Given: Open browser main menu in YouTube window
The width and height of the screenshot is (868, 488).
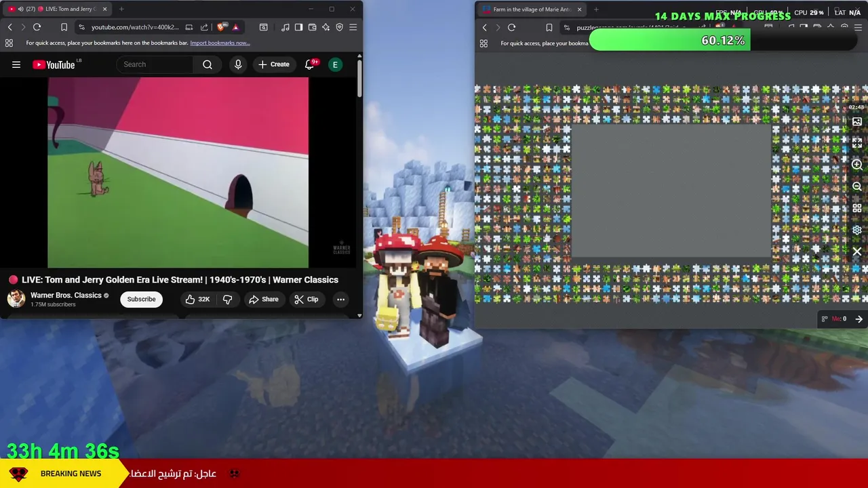Looking at the screenshot, I should pos(353,27).
